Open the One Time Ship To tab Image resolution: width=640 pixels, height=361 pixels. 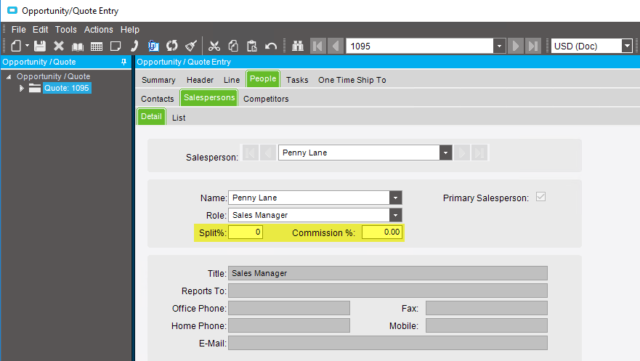352,80
